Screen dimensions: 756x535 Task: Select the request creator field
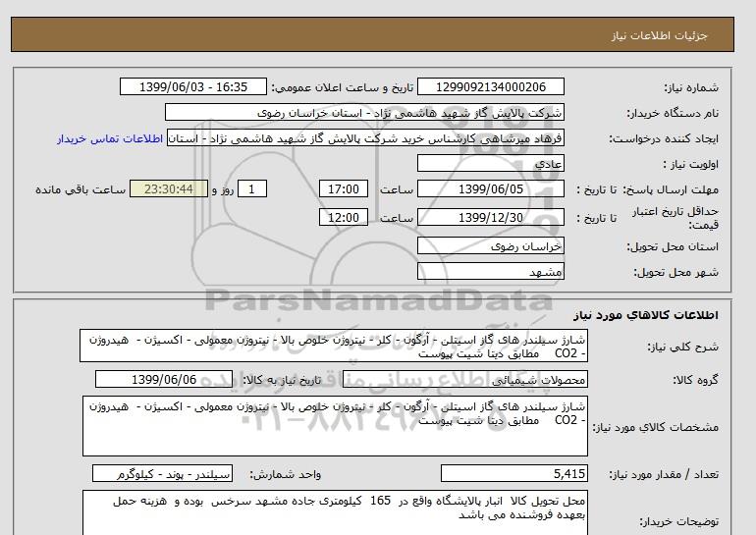(372, 138)
